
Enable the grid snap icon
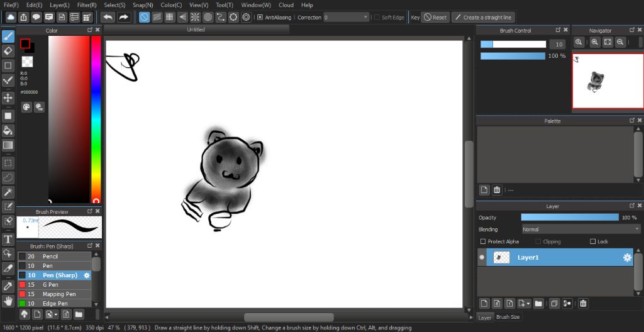click(x=170, y=17)
